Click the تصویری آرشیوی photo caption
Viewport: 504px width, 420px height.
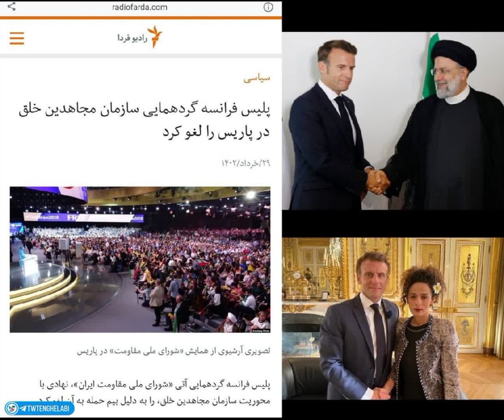tap(173, 351)
